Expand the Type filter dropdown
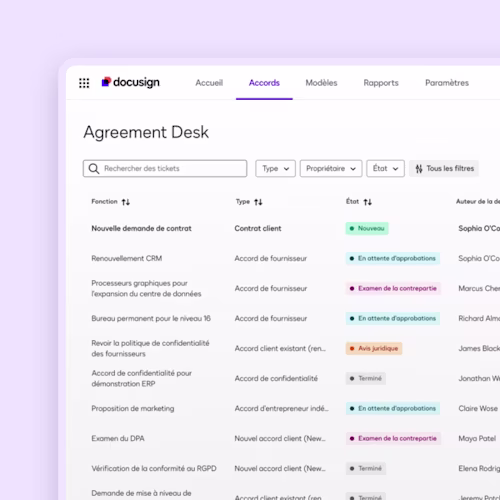The height and width of the screenshot is (500, 500). click(x=275, y=169)
